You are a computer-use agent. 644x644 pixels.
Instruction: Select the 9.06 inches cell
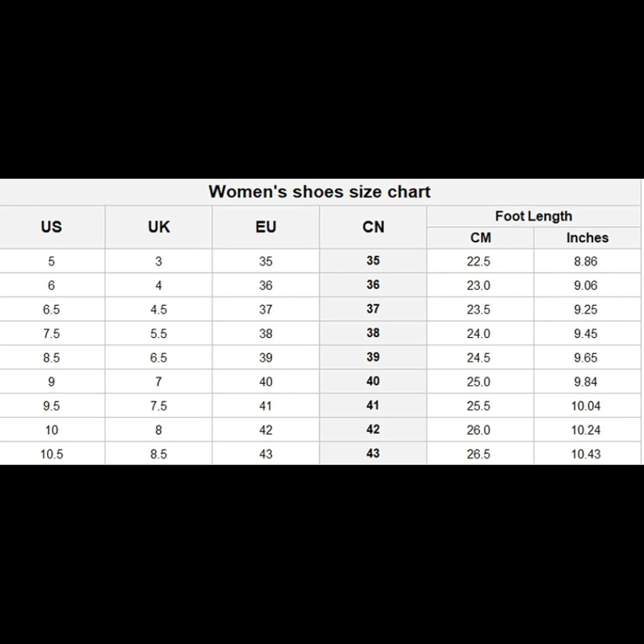[586, 285]
